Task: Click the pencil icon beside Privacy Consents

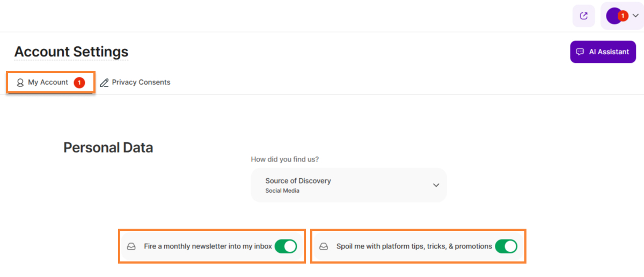Action: (x=104, y=83)
